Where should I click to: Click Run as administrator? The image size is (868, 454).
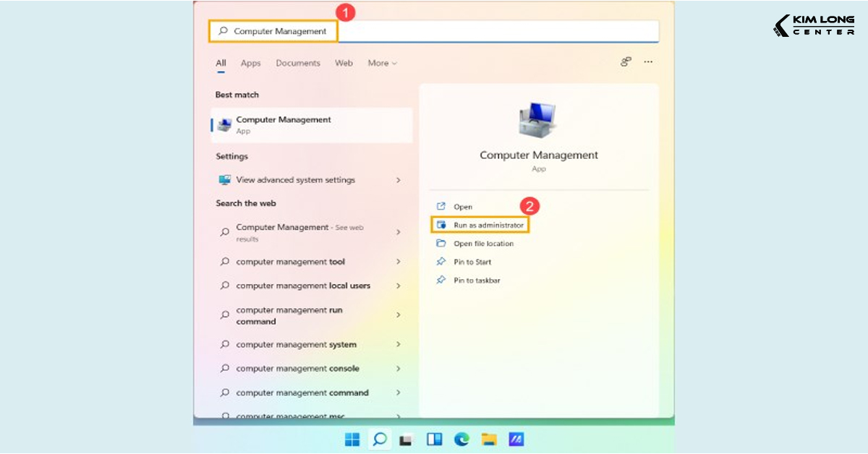click(x=488, y=226)
